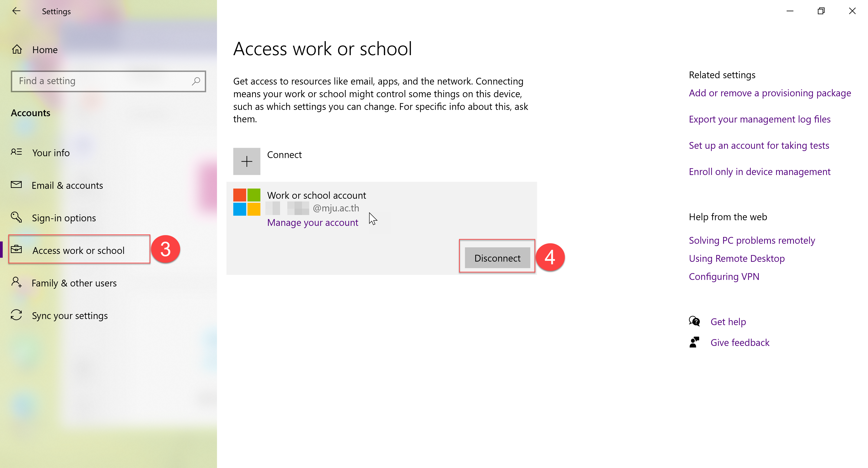This screenshot has height=468, width=868.
Task: Click the Sign-in options key icon
Action: [x=16, y=217]
